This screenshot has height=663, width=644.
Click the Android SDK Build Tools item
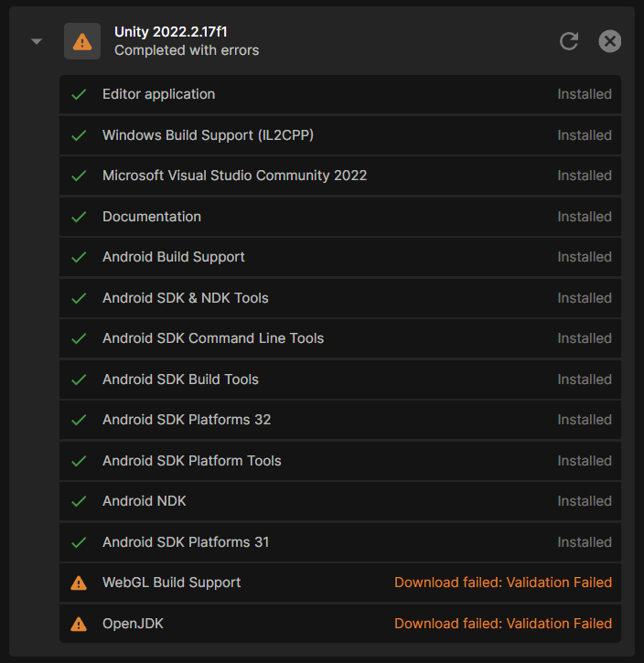click(x=180, y=380)
